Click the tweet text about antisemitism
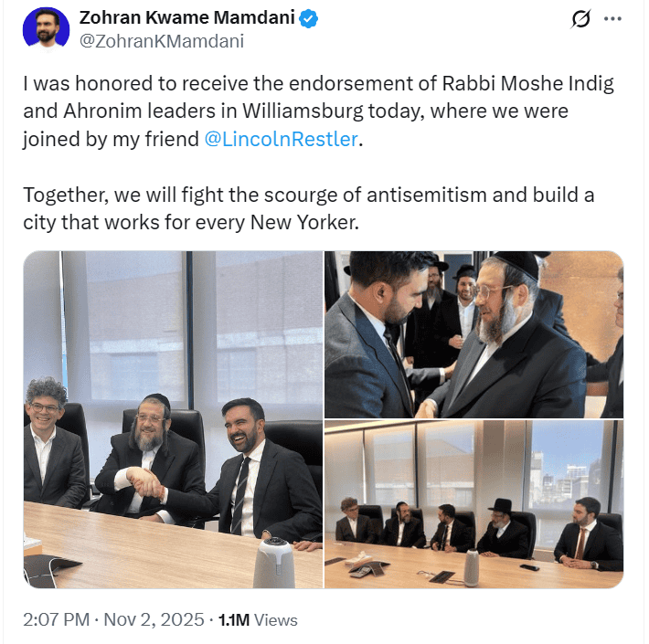Image resolution: width=649 pixels, height=644 pixels. [x=308, y=208]
